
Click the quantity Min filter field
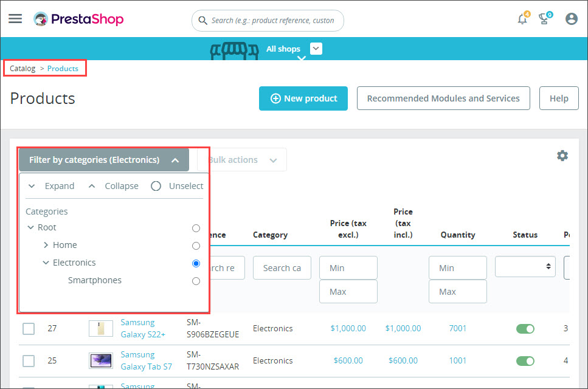click(x=458, y=268)
